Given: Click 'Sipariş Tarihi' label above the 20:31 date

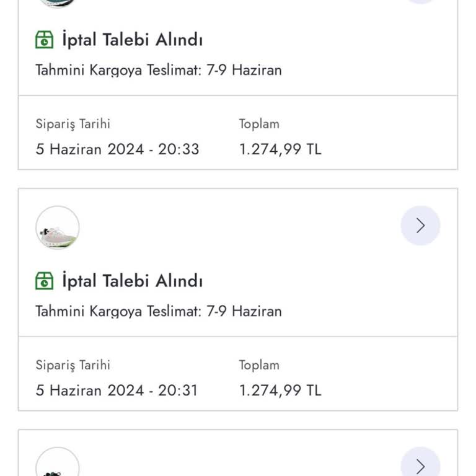Looking at the screenshot, I should point(73,365).
